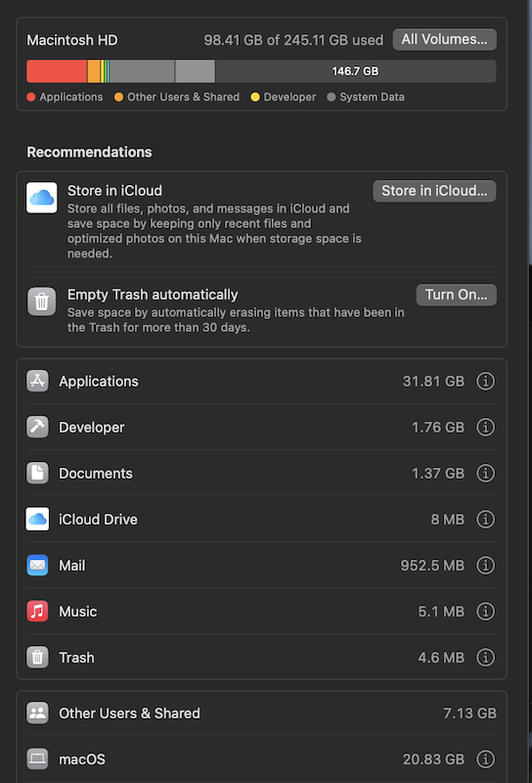Click the red Applications legend dot

click(31, 97)
